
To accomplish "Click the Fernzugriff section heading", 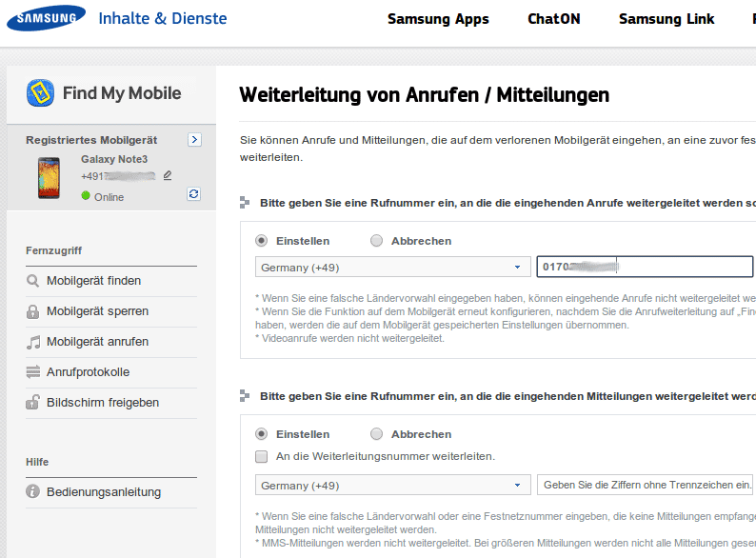I will point(53,250).
